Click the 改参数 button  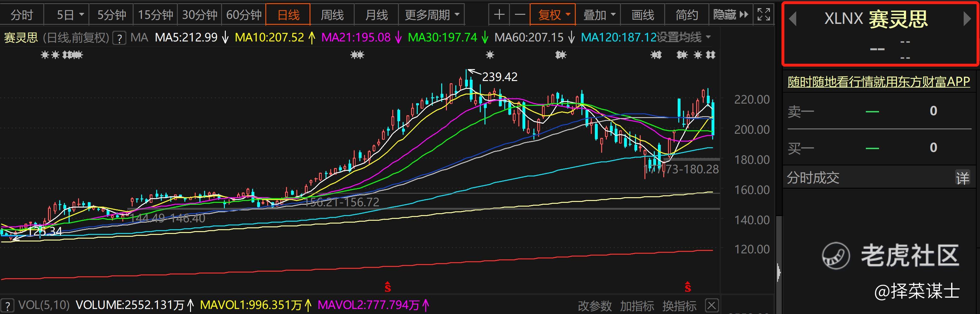(595, 306)
